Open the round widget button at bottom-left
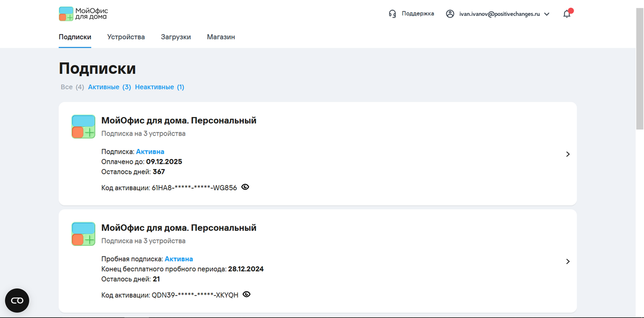The width and height of the screenshot is (644, 318). pos(17,301)
